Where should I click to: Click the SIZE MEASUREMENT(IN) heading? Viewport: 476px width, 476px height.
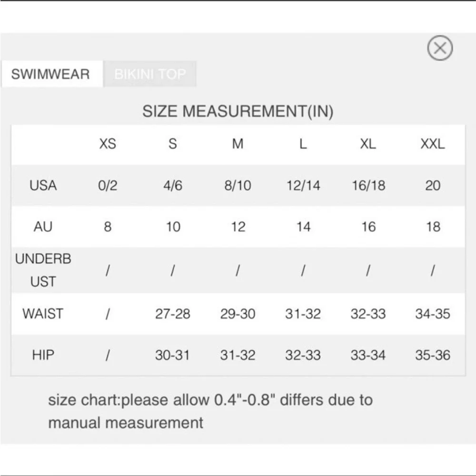(x=238, y=111)
